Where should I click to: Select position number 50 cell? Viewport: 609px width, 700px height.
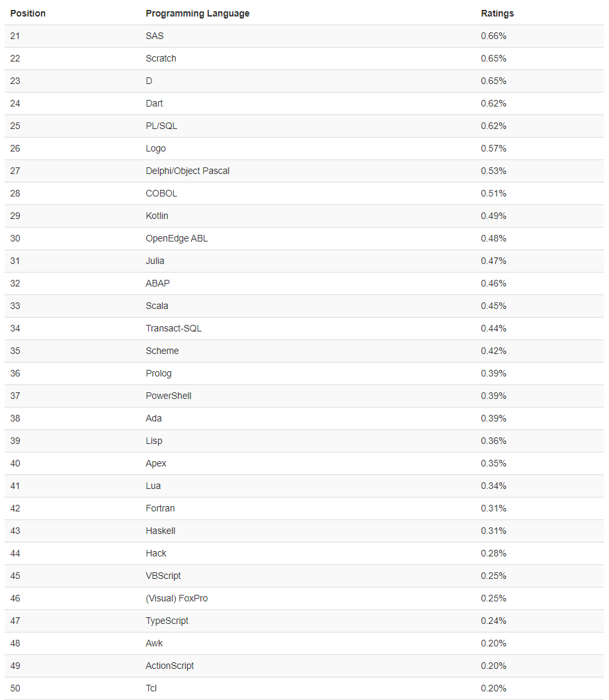[15, 688]
